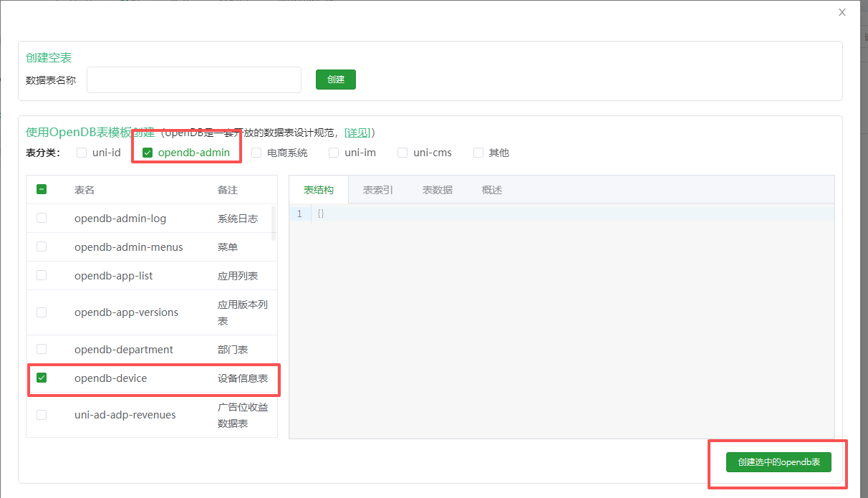Click the 创建选中的opendb表 button

(x=778, y=462)
